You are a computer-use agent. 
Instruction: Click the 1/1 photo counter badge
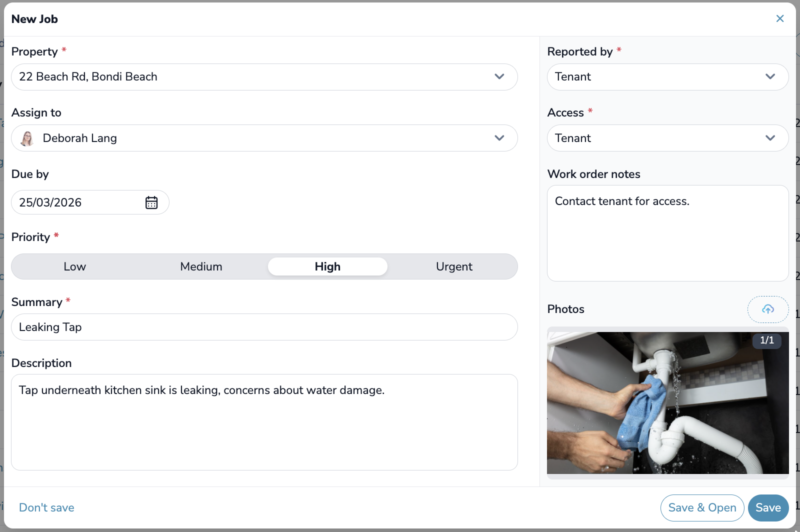[766, 340]
